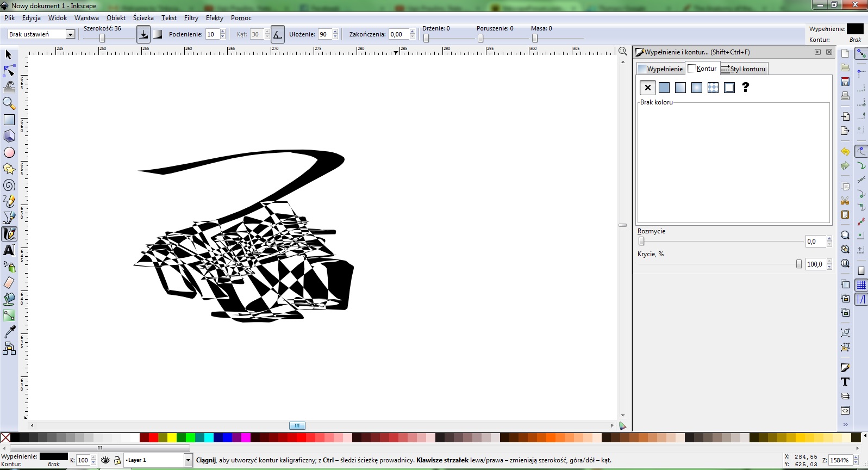Expand the Layer 1 dropdown
This screenshot has height=470, width=868.
tap(188, 460)
